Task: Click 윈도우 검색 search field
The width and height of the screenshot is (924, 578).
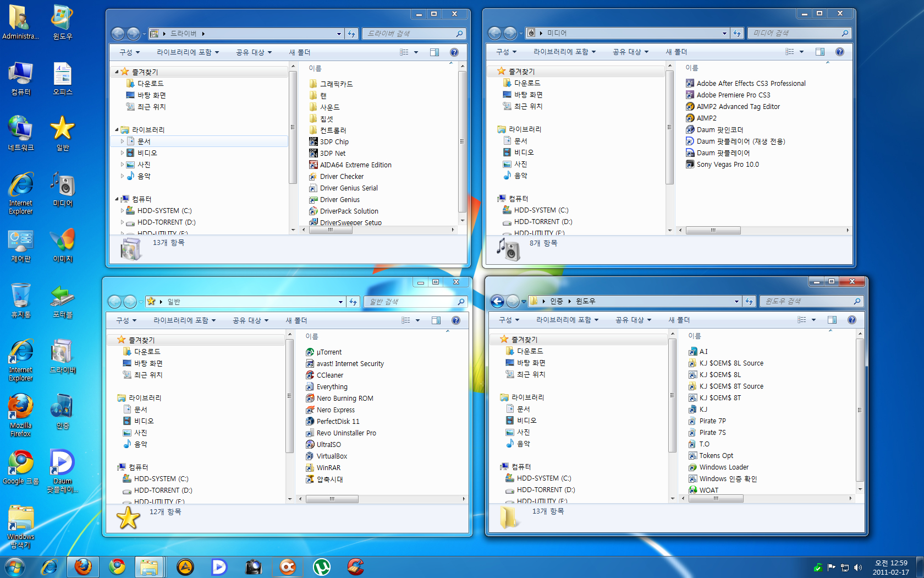Action: pos(811,301)
